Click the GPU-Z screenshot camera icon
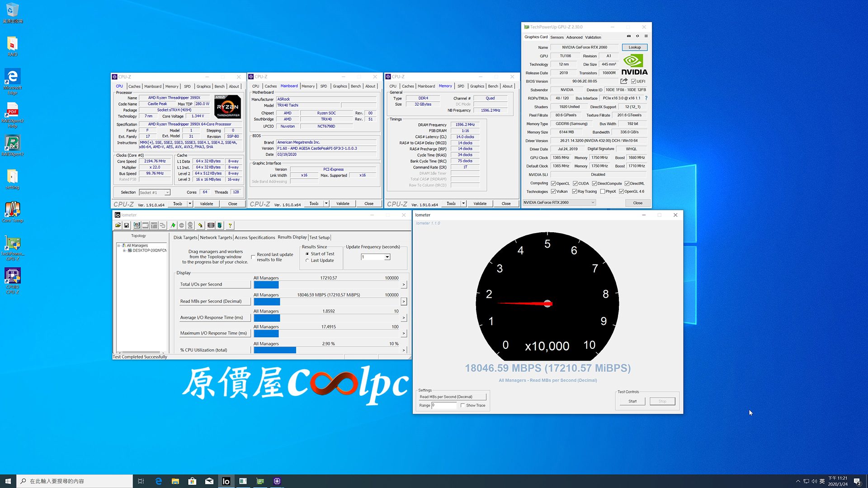 coord(628,36)
